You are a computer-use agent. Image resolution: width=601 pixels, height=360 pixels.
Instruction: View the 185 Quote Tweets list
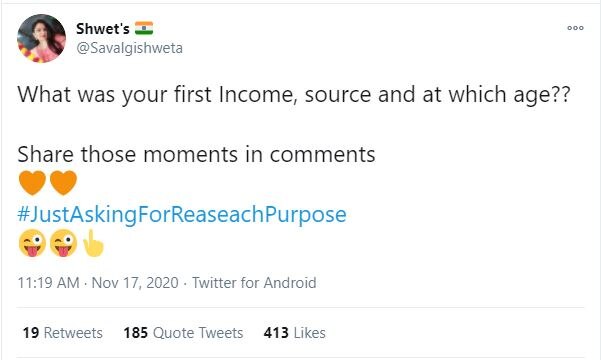coord(183,333)
